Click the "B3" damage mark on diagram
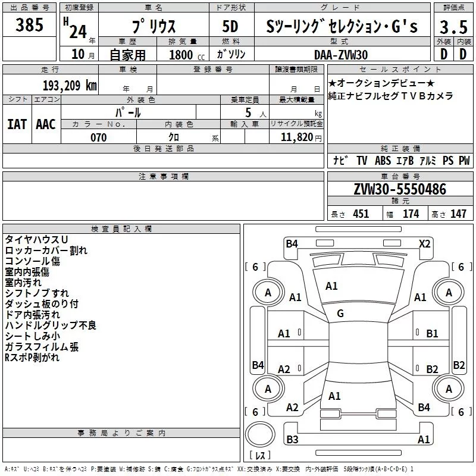The height and width of the screenshot is (476, 476). pyautogui.click(x=292, y=439)
